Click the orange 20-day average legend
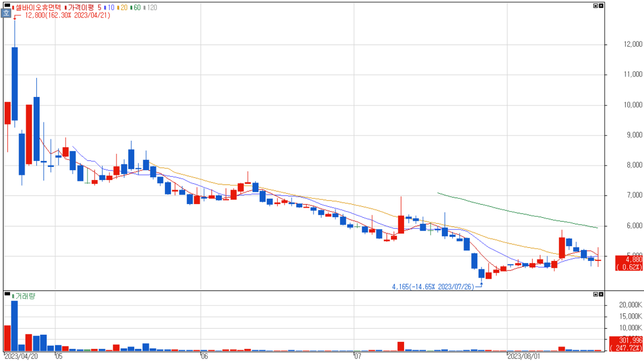The height and width of the screenshot is (361, 644). click(x=122, y=8)
